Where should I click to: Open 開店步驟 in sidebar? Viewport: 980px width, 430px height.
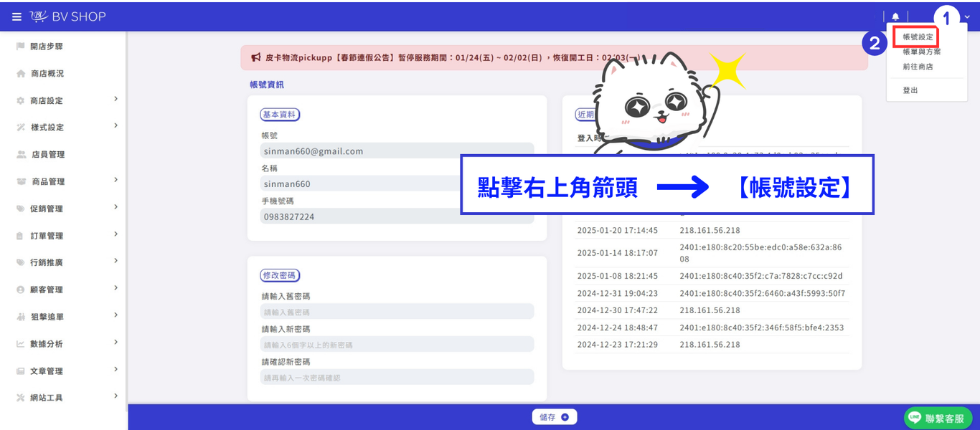coord(46,46)
